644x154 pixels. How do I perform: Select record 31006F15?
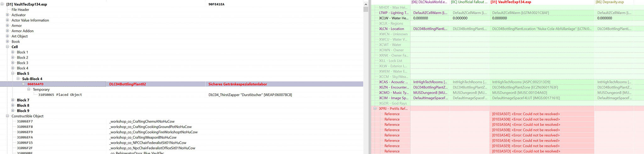pos(25,143)
